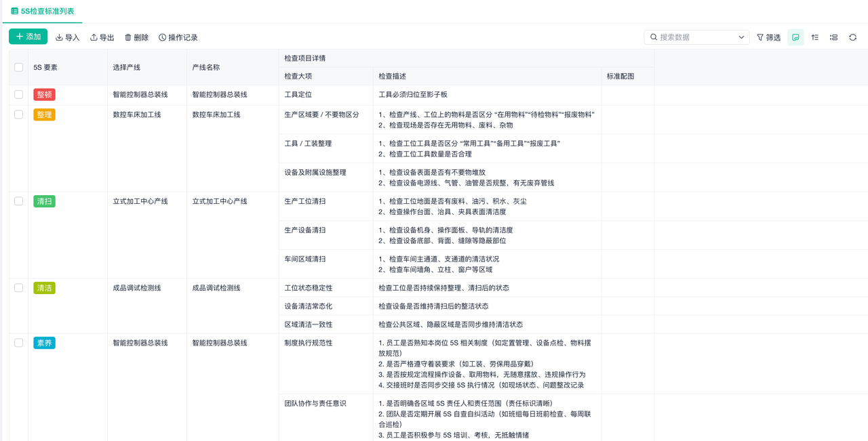Image resolution: width=868 pixels, height=441 pixels.
Task: Click the 导出 export button
Action: point(102,37)
